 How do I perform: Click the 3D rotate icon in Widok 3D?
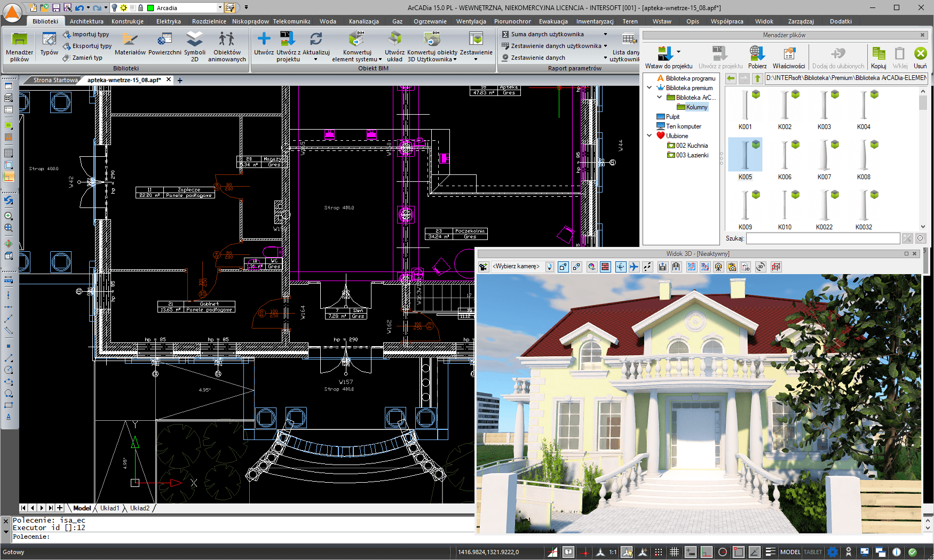pyautogui.click(x=761, y=267)
